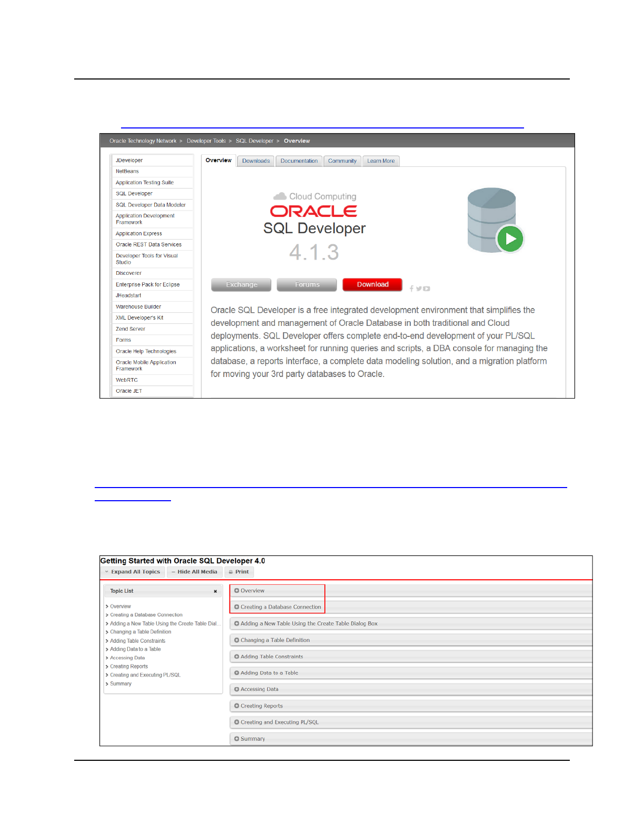Viewport: 644px width, 834px height.
Task: Open SQL Developer Data Modeler sidebar item
Action: click(152, 205)
